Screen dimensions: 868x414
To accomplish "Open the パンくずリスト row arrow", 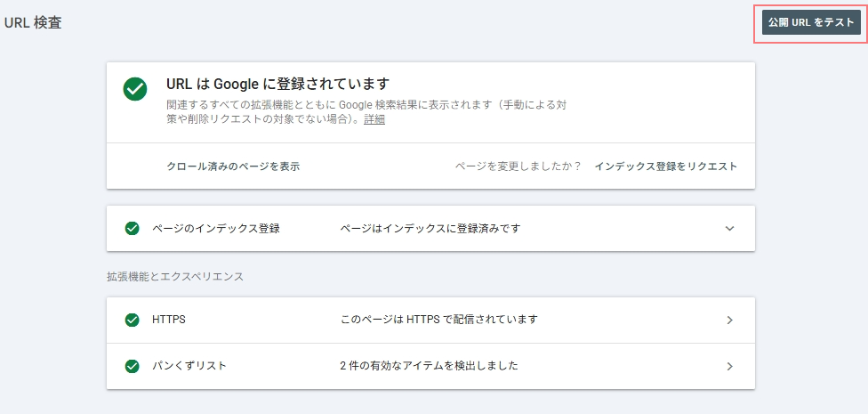I will 729,366.
